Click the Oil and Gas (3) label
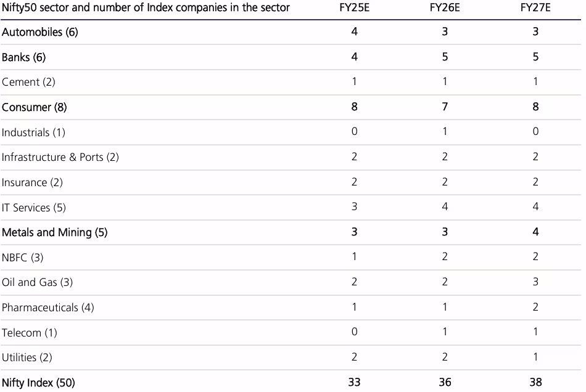 pyautogui.click(x=38, y=282)
